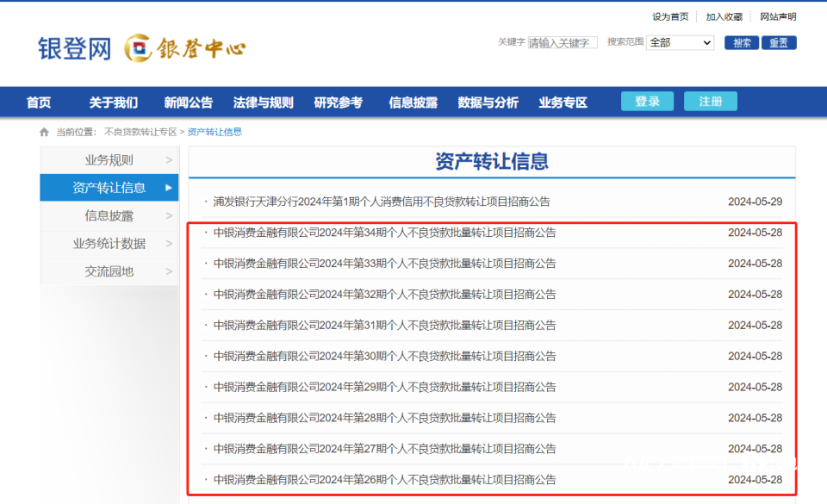Open 关于我们 navigation menu

click(x=114, y=103)
